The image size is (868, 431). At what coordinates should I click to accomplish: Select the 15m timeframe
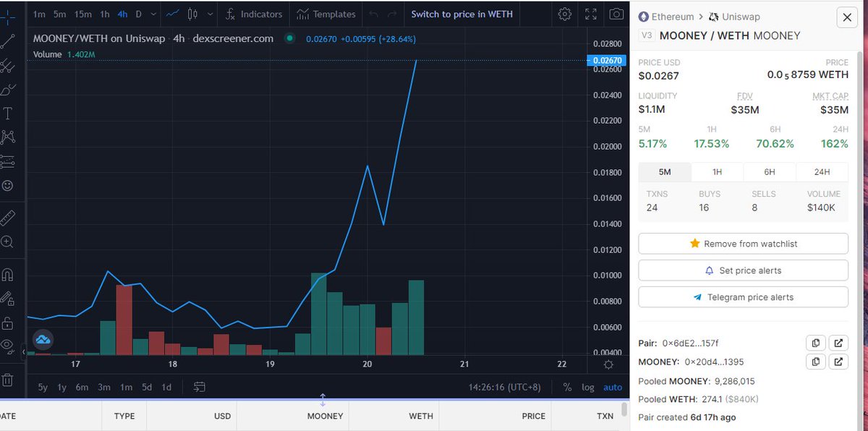point(83,14)
